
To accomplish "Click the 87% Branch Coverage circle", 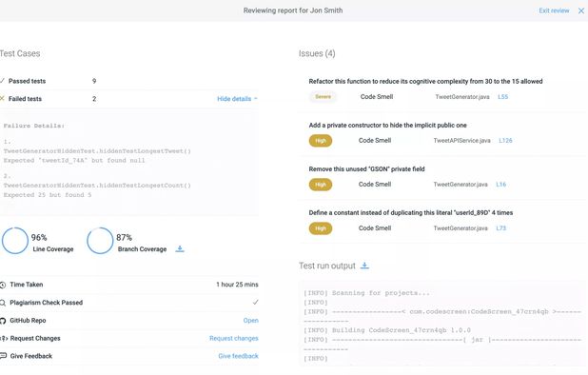I will point(100,241).
